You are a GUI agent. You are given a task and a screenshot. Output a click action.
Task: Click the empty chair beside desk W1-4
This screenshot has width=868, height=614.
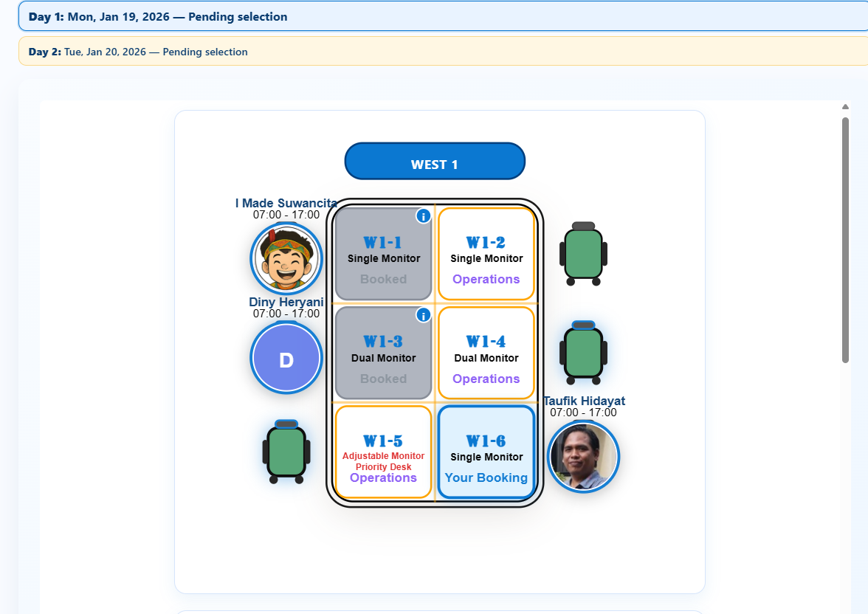[583, 352]
